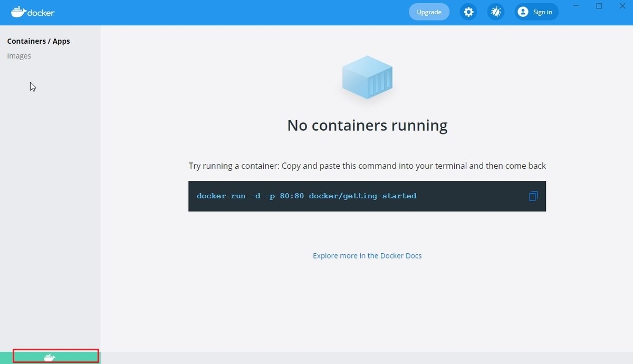Click the docker run command text
This screenshot has height=364, width=633.
pyautogui.click(x=306, y=196)
